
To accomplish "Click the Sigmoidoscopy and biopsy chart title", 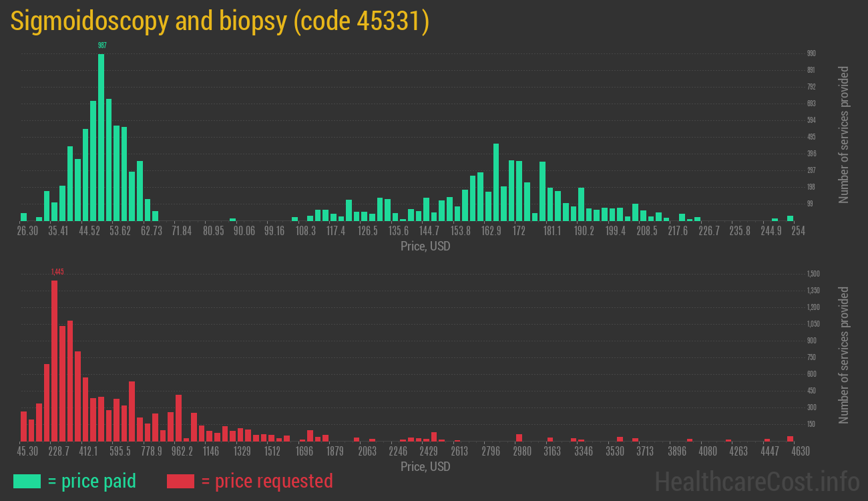I will click(220, 21).
